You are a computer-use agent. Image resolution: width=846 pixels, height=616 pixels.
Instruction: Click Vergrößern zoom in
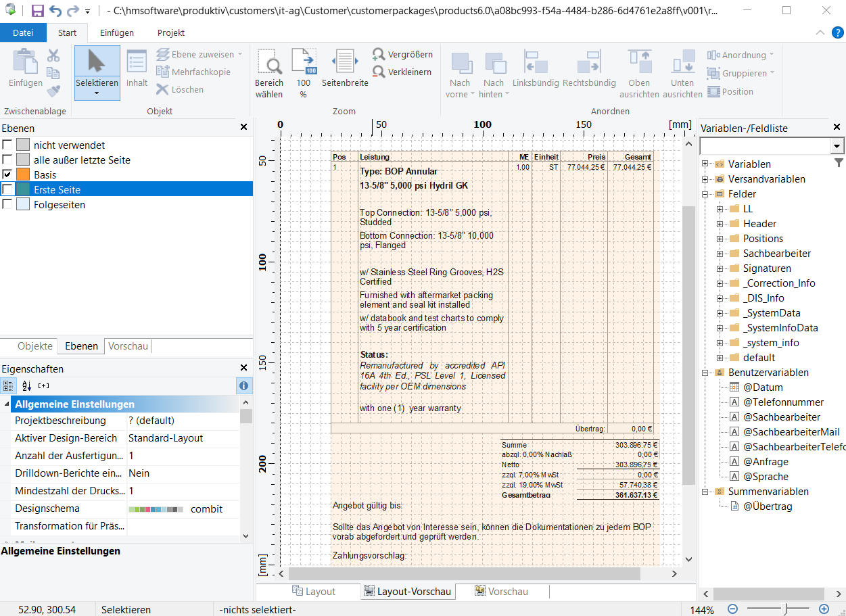pos(403,54)
